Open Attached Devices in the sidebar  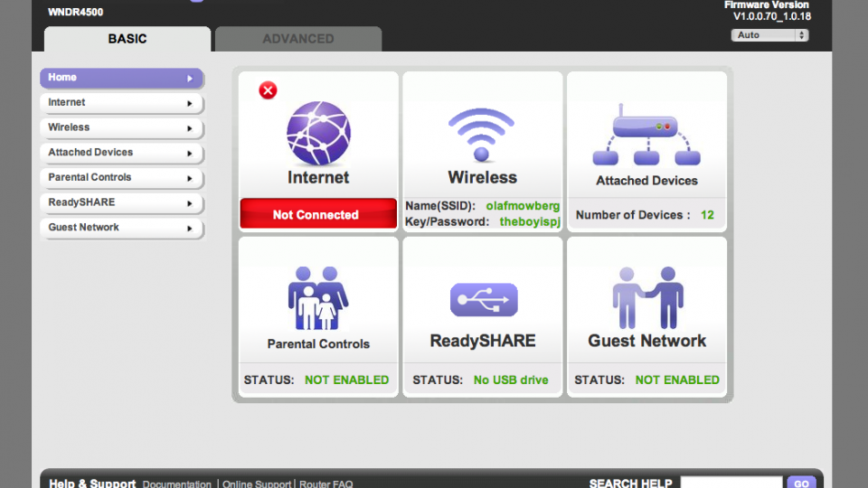click(x=121, y=153)
